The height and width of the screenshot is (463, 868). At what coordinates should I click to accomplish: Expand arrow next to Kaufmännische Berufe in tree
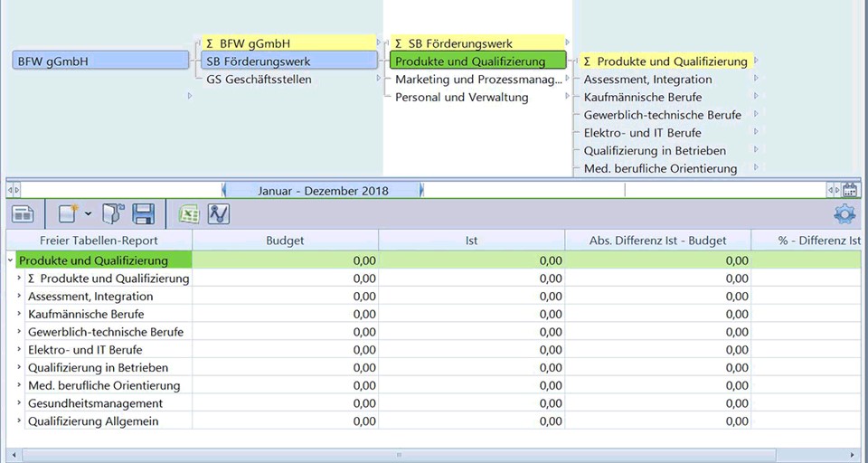click(756, 96)
